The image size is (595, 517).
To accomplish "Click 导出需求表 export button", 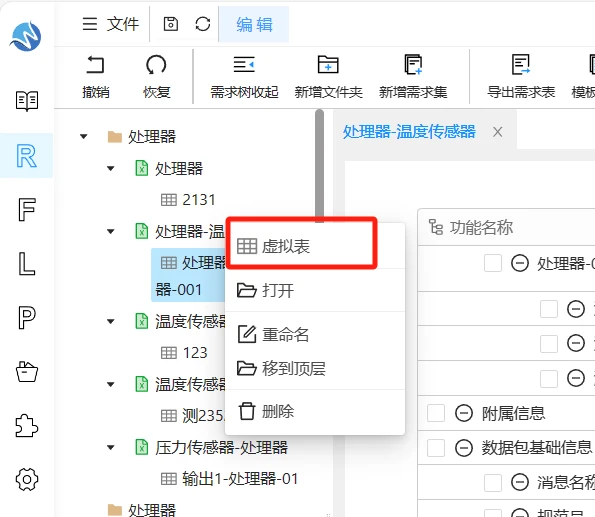I will (521, 77).
